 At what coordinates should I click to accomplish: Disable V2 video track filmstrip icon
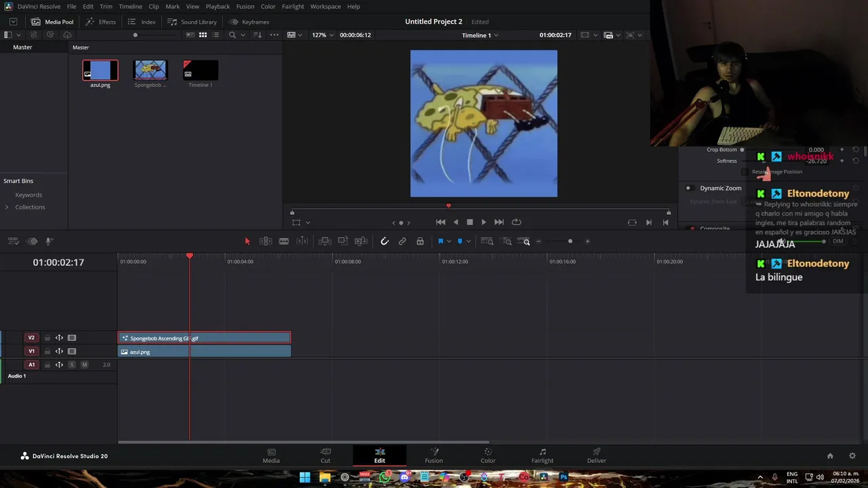[72, 338]
